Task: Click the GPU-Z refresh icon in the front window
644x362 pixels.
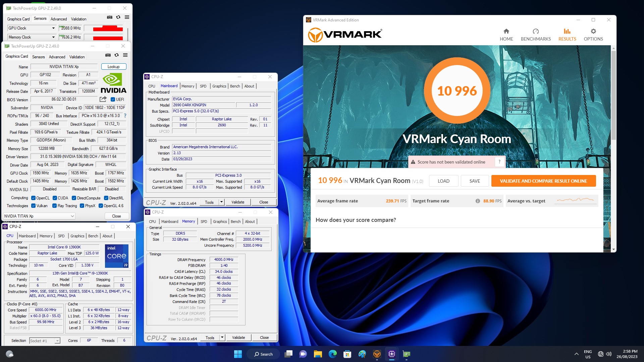Action: point(116,55)
